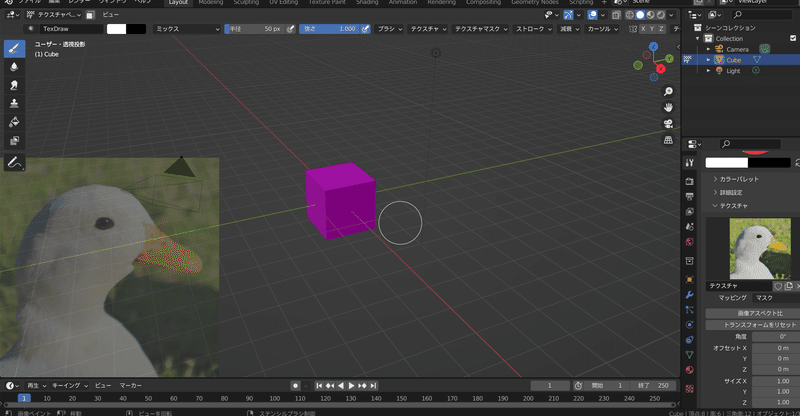
Task: Toggle Collection visibility checkbox in outliner
Action: click(793, 38)
